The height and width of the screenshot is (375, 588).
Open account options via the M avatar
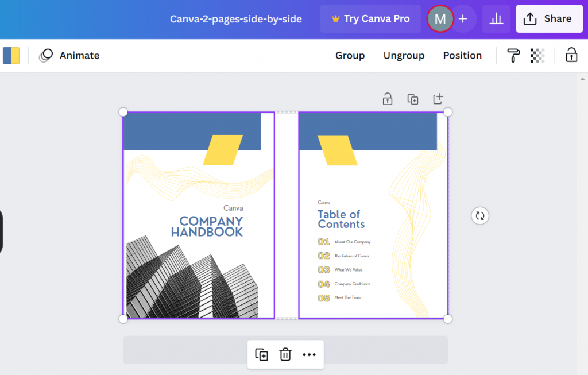click(440, 18)
